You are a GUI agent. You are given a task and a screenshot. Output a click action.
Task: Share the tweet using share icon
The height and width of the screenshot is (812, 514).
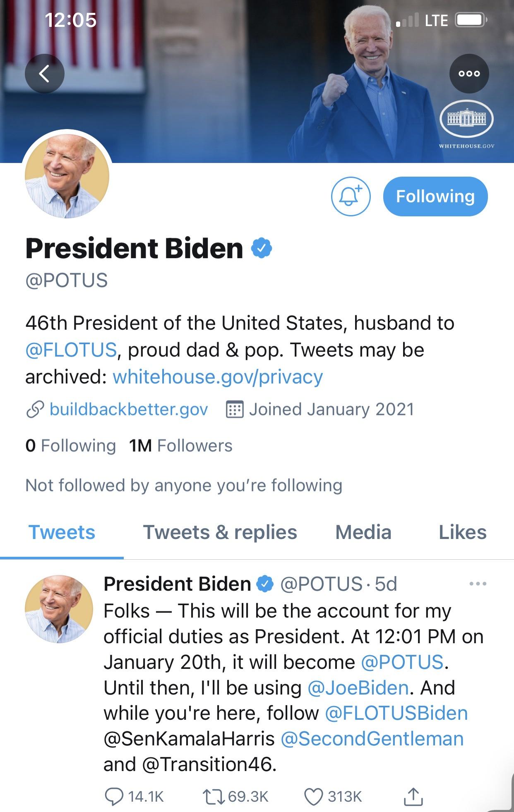tap(413, 797)
